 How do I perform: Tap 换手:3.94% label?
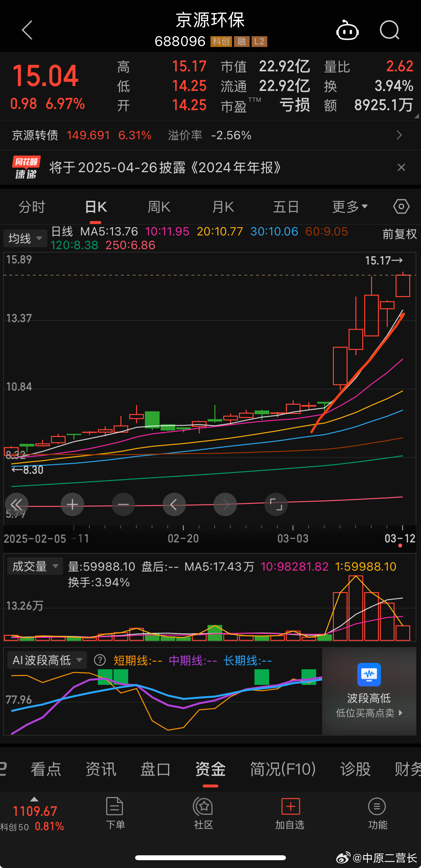pyautogui.click(x=99, y=582)
